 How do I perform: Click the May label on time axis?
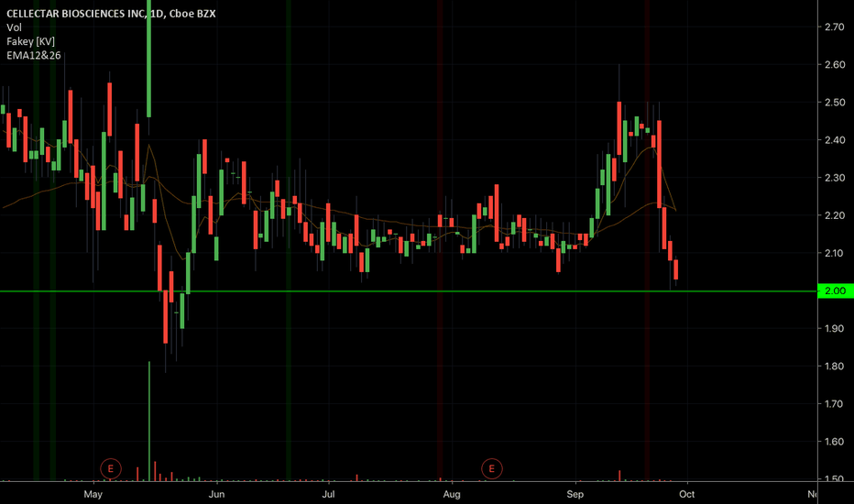point(93,494)
